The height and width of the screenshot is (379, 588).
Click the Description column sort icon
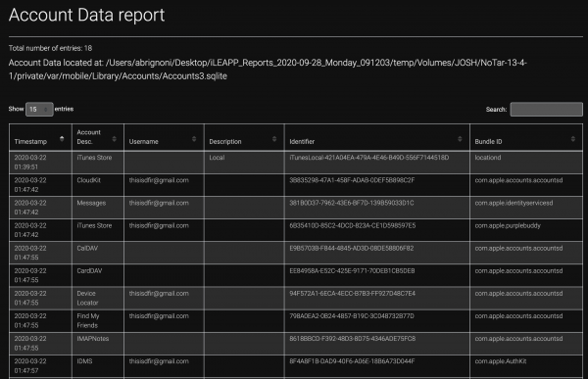pyautogui.click(x=274, y=139)
